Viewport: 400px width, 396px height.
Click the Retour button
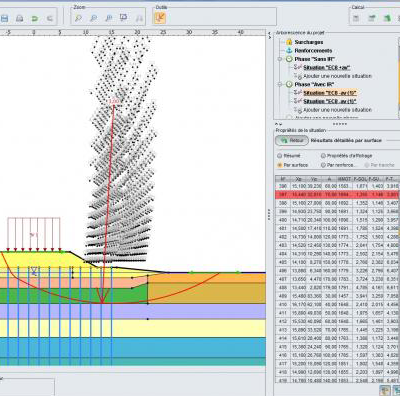coord(292,140)
